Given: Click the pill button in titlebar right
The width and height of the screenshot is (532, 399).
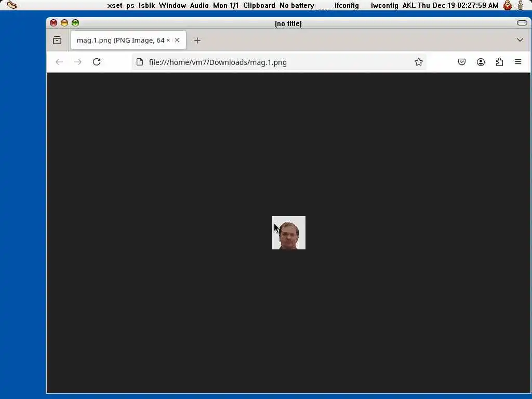Looking at the screenshot, I should (522, 23).
